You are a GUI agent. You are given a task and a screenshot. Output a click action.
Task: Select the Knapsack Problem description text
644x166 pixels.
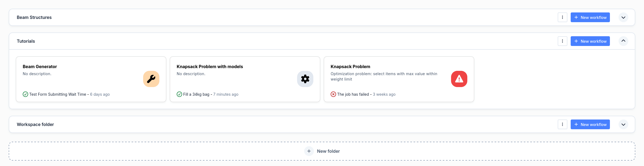point(384,77)
